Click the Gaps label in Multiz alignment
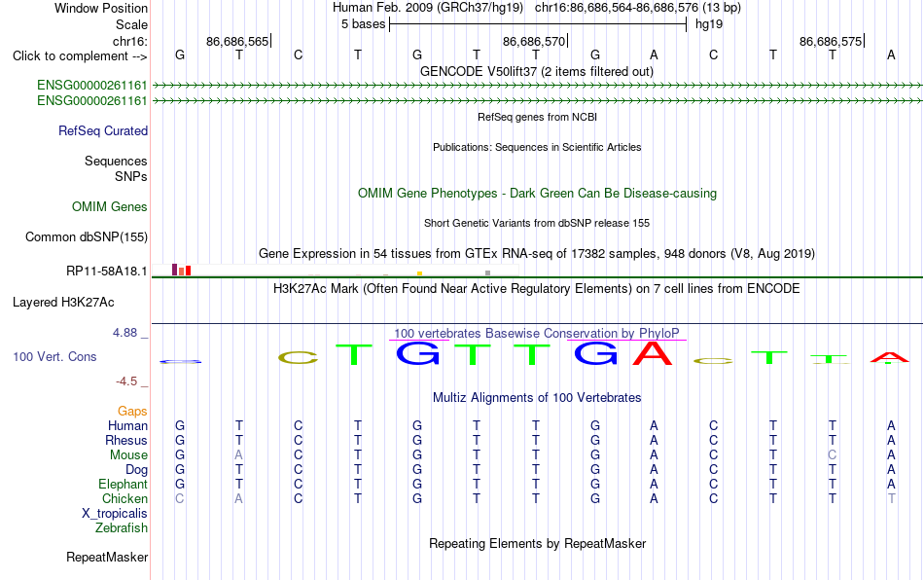The image size is (924, 580). point(132,411)
